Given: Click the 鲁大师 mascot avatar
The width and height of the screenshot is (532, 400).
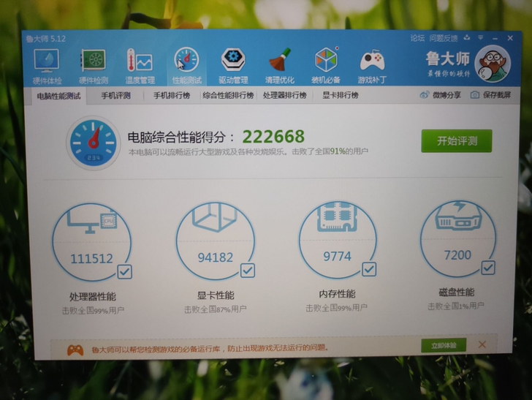Looking at the screenshot, I should point(493,64).
